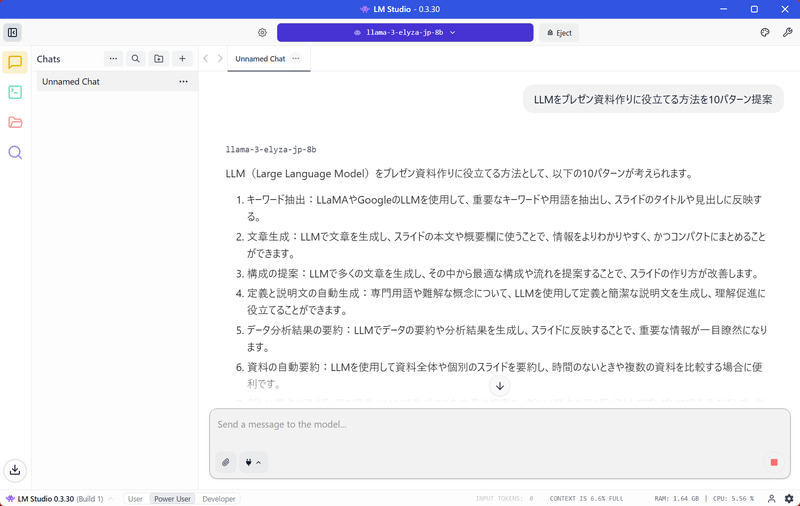
Task: Click the llama-3-elyza-jp-8b response label
Action: click(x=271, y=149)
